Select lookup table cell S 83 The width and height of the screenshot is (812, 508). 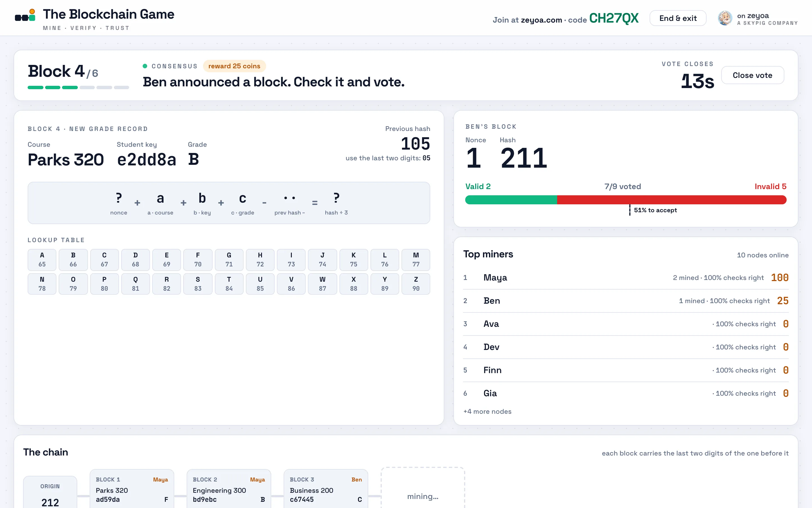point(198,284)
